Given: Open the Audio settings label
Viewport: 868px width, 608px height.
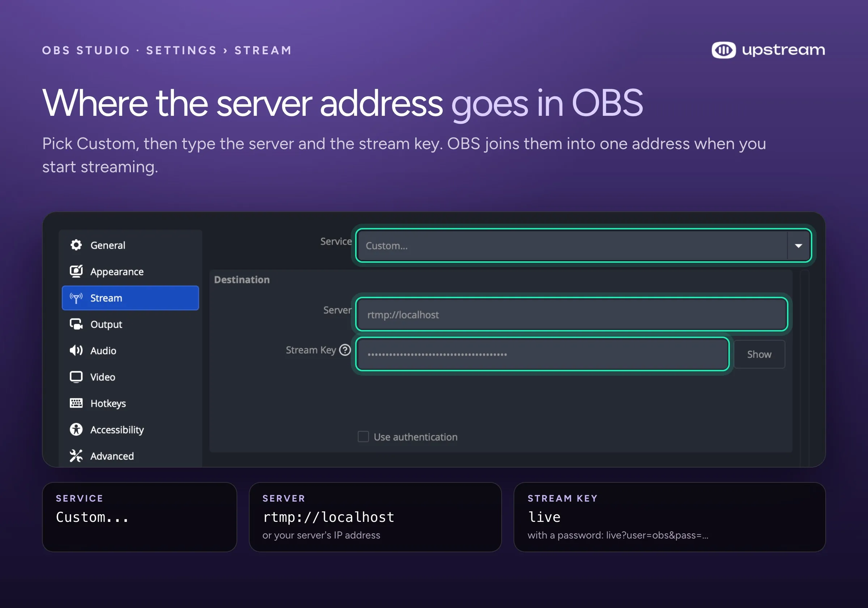Looking at the screenshot, I should pyautogui.click(x=103, y=351).
